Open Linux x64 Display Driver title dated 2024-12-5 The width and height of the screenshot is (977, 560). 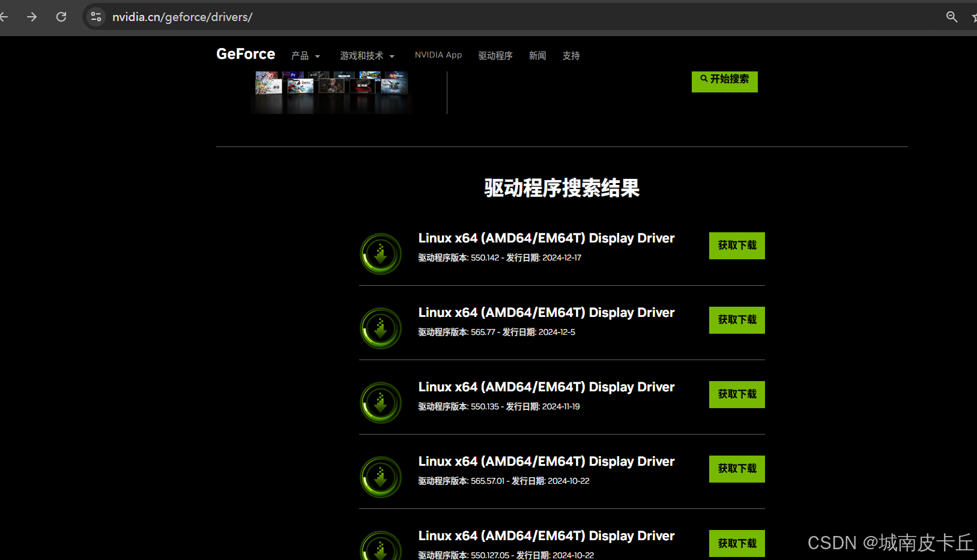[x=546, y=313]
